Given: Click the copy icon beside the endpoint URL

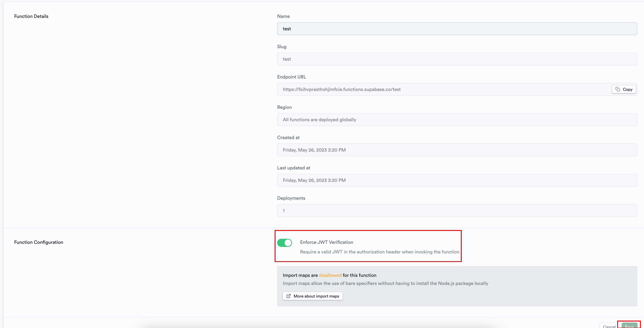Looking at the screenshot, I should click(x=618, y=89).
